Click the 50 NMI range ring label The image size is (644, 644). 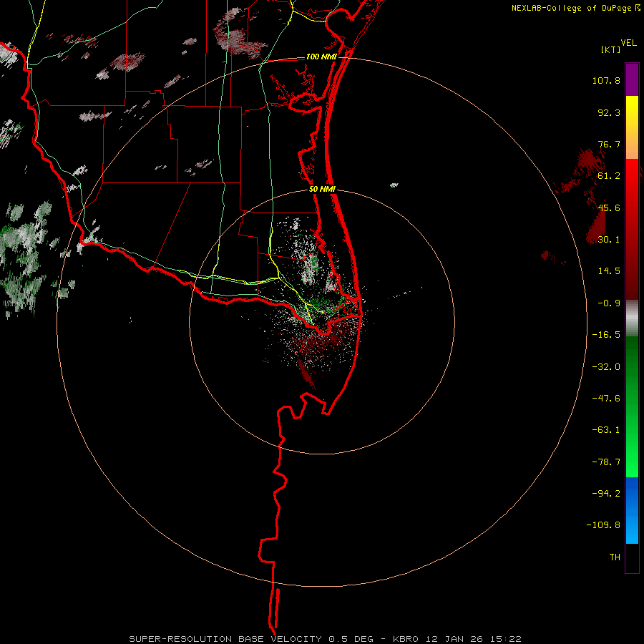pos(322,190)
